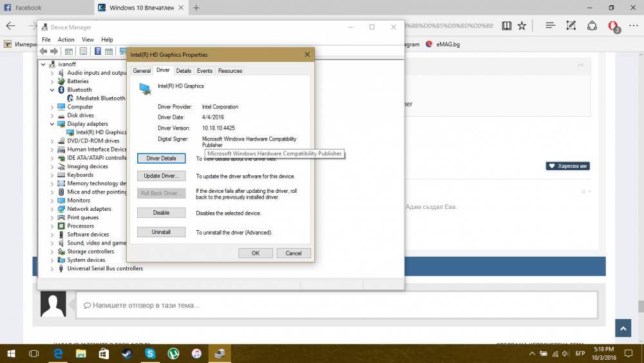Image resolution: width=644 pixels, height=363 pixels.
Task: Open the Action menu
Action: [x=66, y=39]
